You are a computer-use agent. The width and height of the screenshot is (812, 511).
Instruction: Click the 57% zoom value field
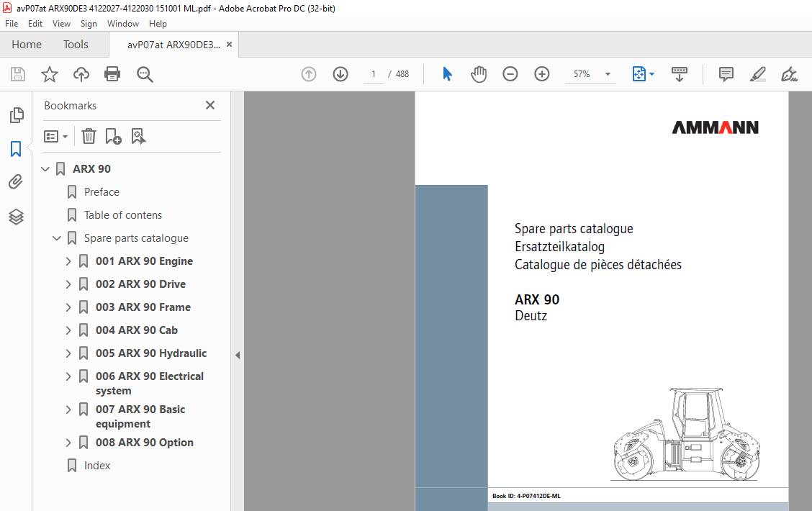582,74
